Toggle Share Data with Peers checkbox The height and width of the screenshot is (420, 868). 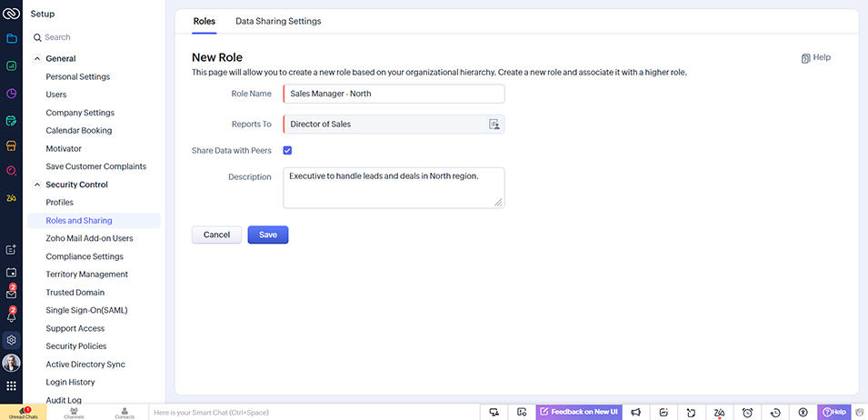[x=287, y=151]
